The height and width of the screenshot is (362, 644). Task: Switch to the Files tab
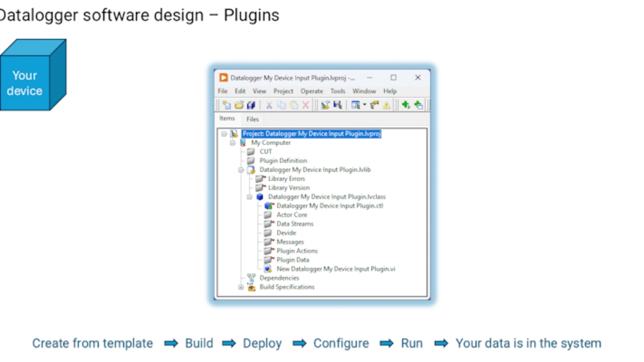252,119
